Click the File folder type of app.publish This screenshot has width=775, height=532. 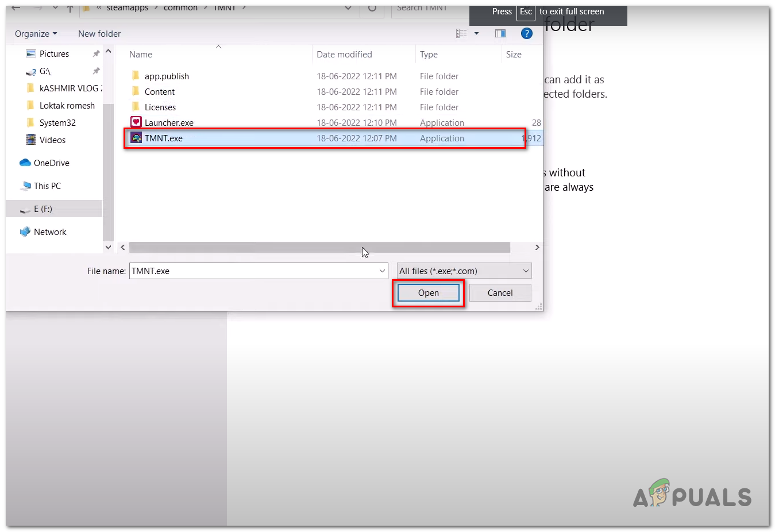point(439,76)
